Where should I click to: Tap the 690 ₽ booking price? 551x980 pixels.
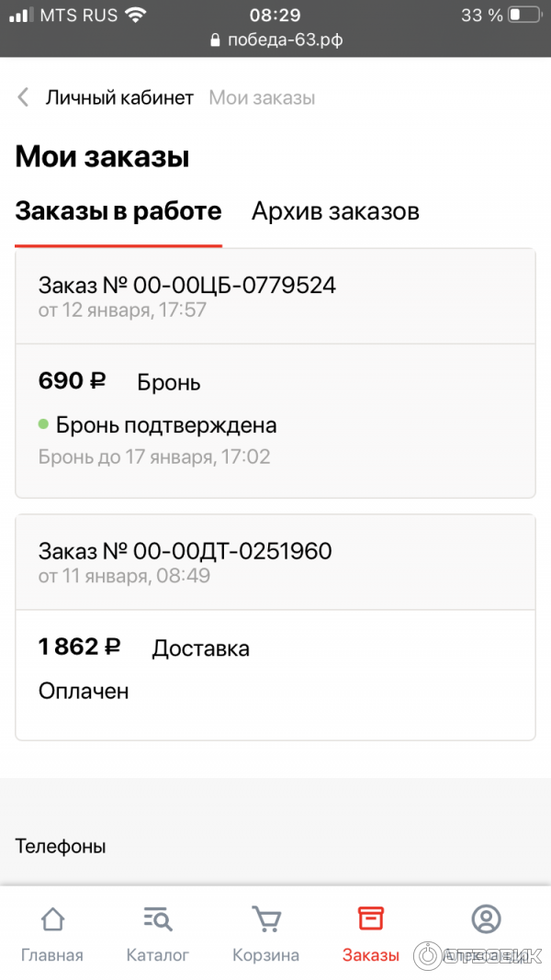click(73, 381)
